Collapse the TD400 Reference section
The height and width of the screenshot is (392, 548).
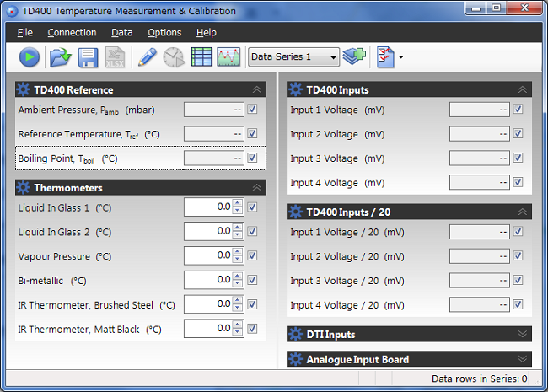(x=257, y=90)
